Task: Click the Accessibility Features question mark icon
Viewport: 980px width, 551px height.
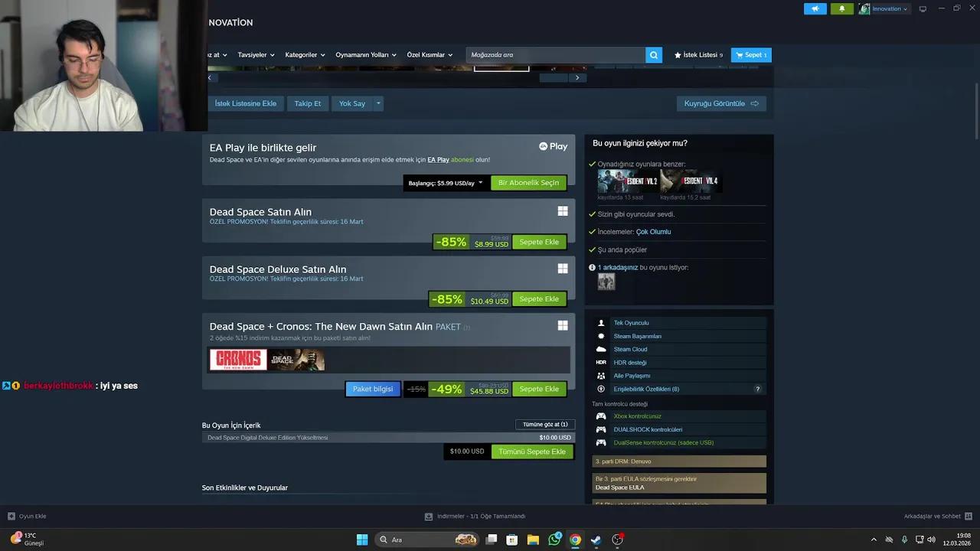Action: click(x=758, y=389)
